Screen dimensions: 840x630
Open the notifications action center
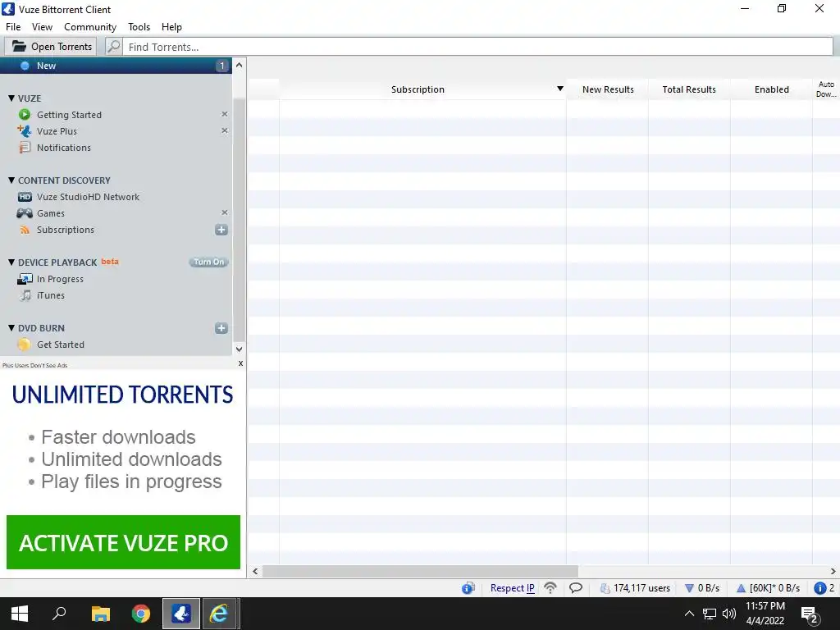pos(810,614)
